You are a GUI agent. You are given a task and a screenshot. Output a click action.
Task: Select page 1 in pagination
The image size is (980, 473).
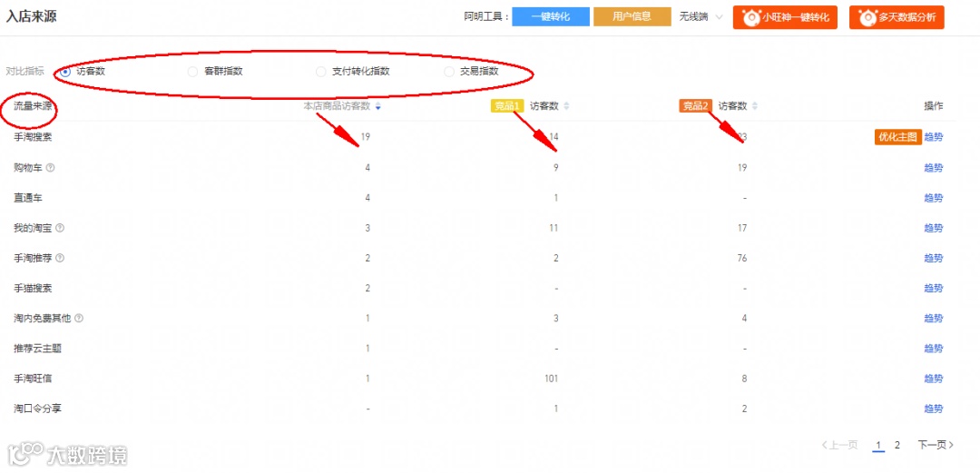tap(878, 445)
